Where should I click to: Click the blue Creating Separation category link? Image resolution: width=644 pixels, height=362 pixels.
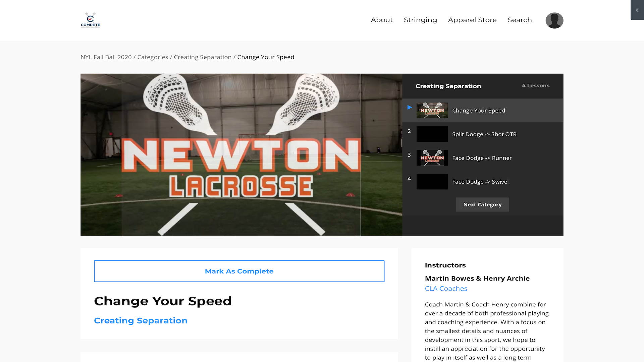(141, 321)
